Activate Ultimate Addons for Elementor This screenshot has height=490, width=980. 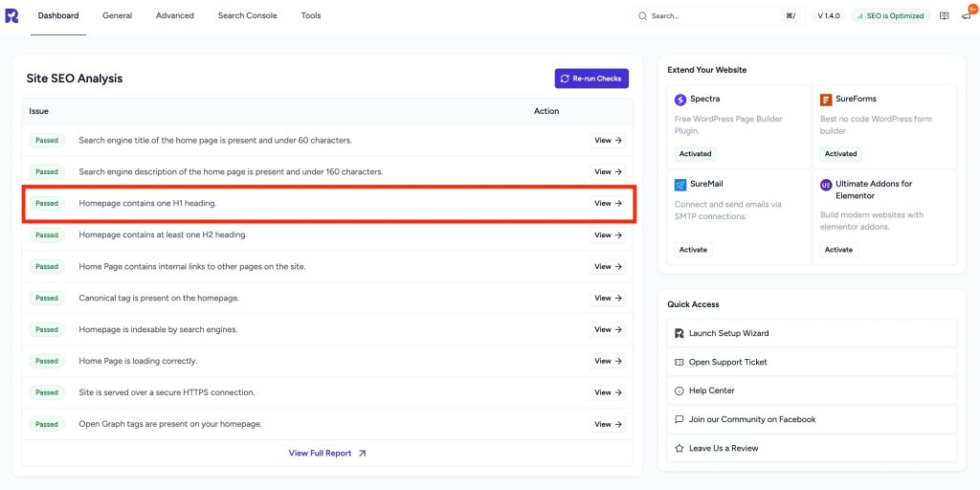(838, 250)
